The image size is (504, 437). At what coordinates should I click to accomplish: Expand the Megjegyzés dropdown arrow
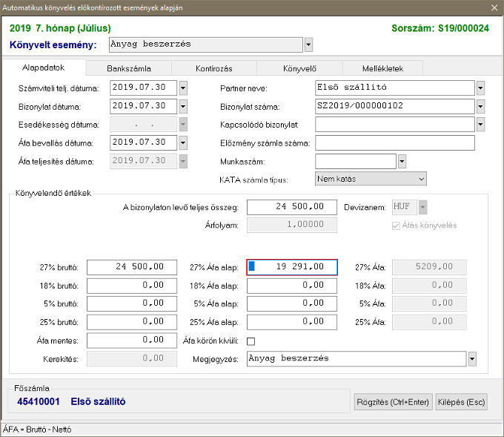pyautogui.click(x=472, y=359)
